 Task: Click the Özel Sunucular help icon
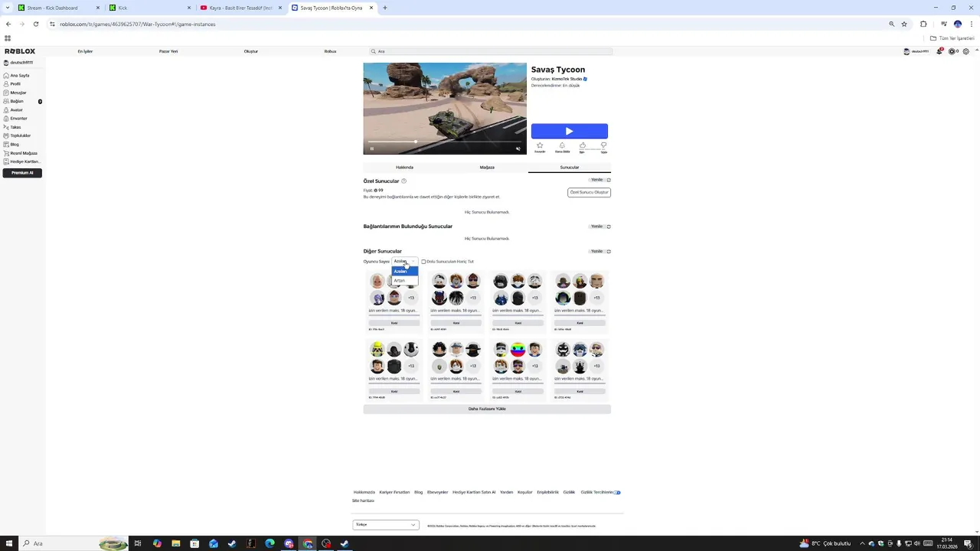point(403,181)
